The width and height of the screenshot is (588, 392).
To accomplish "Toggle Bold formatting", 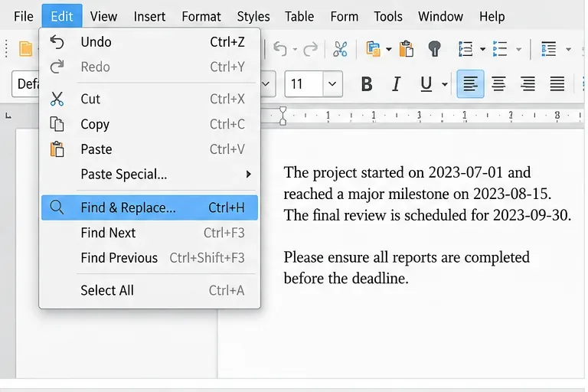I will 367,83.
